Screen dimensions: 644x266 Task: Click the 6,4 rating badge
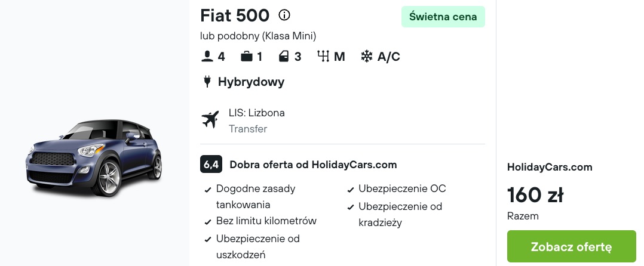pos(211,165)
